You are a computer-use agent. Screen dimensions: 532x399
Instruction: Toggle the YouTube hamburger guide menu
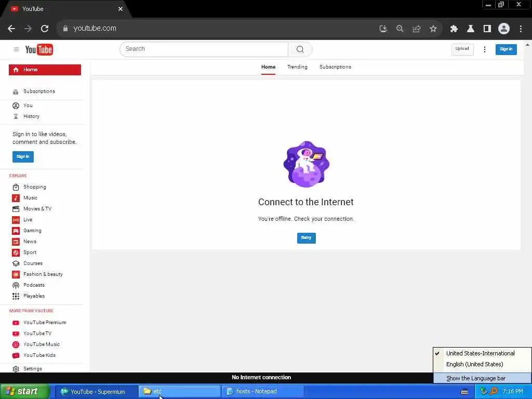16,49
